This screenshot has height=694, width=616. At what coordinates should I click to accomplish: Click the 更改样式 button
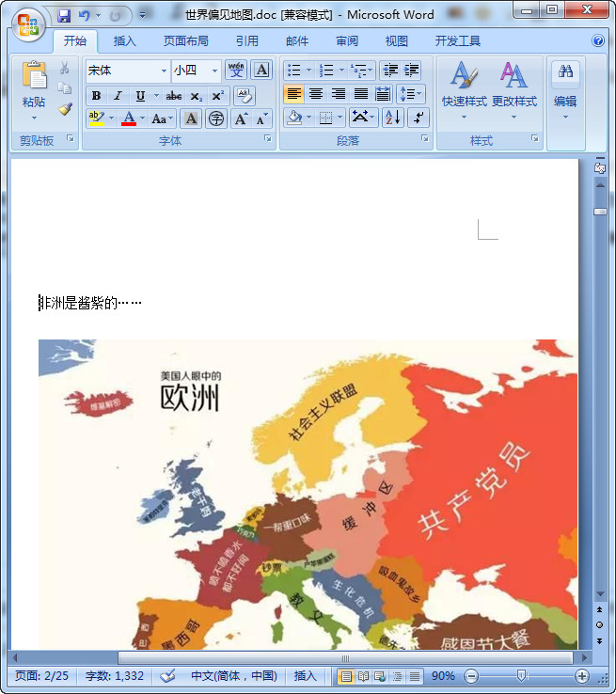click(x=514, y=90)
